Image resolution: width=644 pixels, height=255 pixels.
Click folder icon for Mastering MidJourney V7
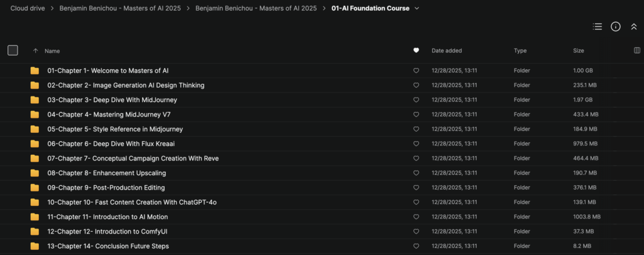pyautogui.click(x=35, y=115)
